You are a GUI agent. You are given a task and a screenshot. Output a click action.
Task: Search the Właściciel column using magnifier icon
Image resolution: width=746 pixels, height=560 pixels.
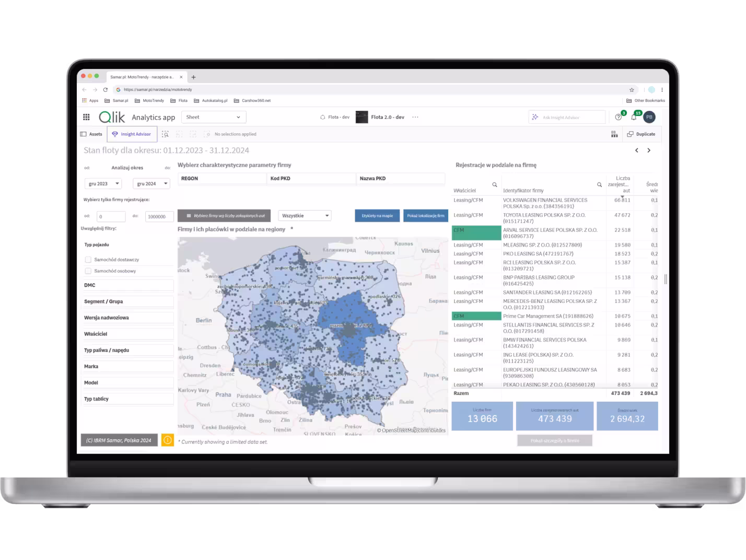coord(494,185)
